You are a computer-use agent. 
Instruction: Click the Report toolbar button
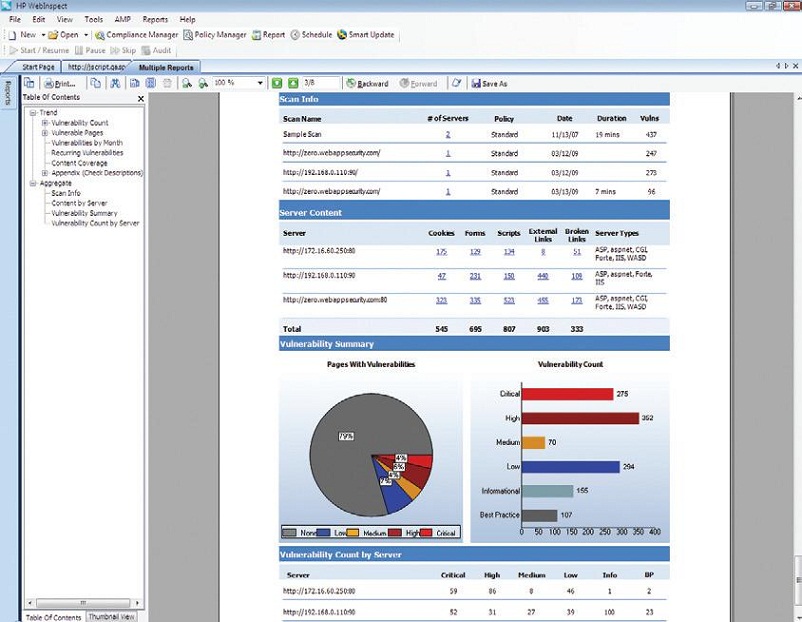pyautogui.click(x=269, y=35)
